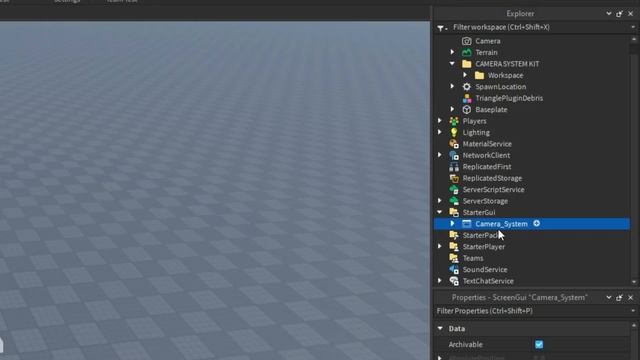Viewport: 640px width, 360px height.
Task: Click the StarterPlayer icon
Action: tap(454, 247)
